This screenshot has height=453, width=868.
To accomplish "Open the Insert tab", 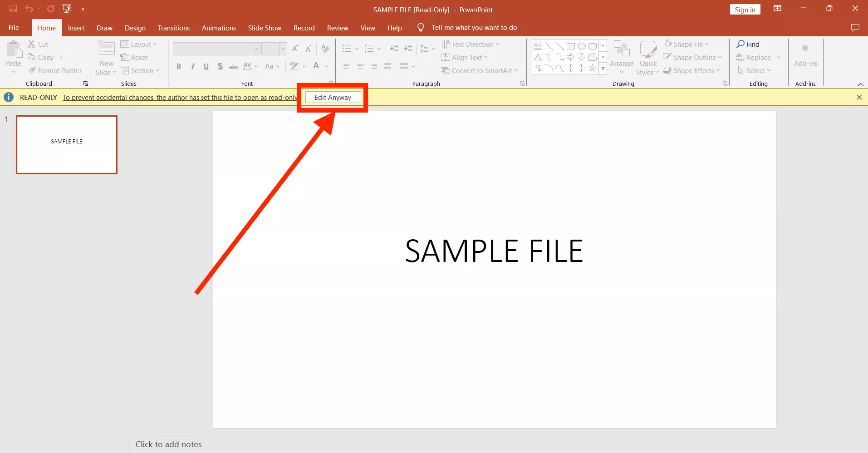I will click(76, 28).
